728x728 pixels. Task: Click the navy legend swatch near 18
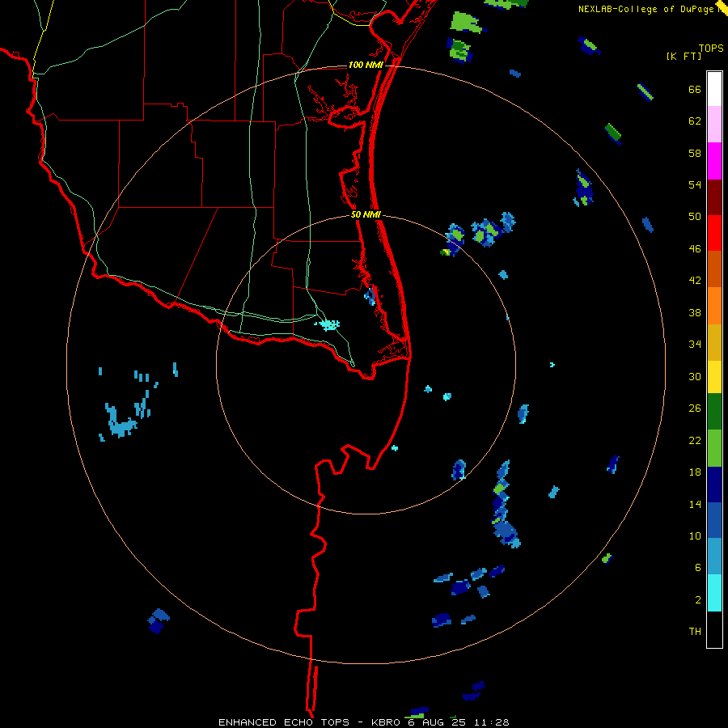point(714,485)
